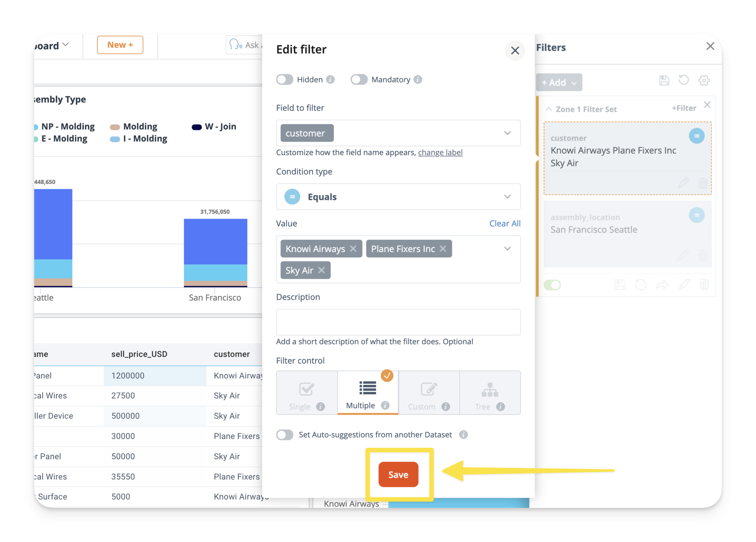Image resolution: width=756 pixels, height=542 pixels.
Task: Select the Single filter control tab
Action: point(306,393)
